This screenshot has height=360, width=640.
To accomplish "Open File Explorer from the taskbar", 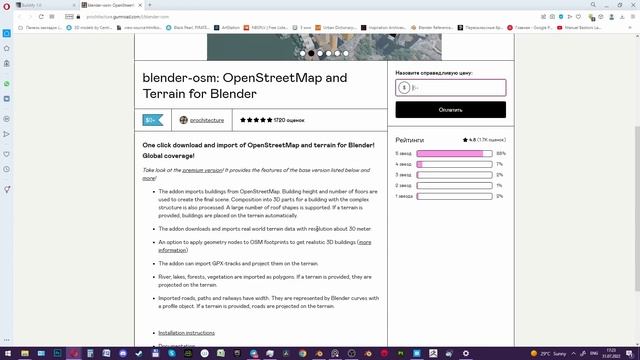I will click(x=25, y=353).
